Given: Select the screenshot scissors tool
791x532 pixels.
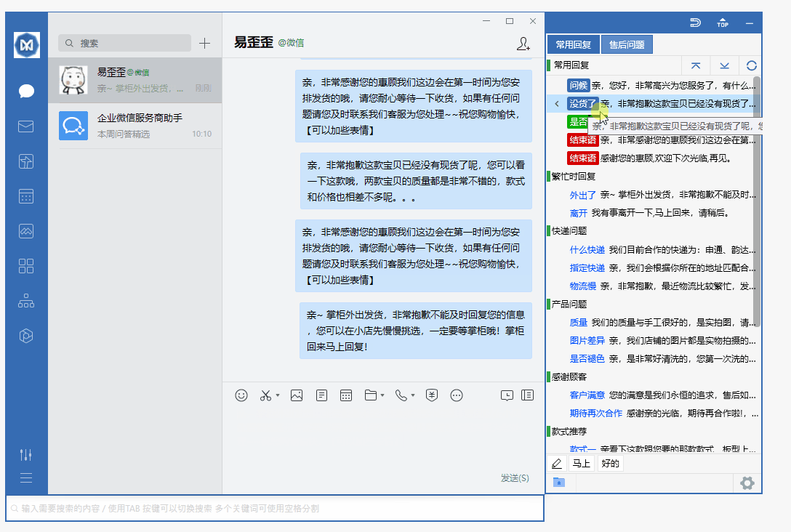Looking at the screenshot, I should click(x=268, y=395).
